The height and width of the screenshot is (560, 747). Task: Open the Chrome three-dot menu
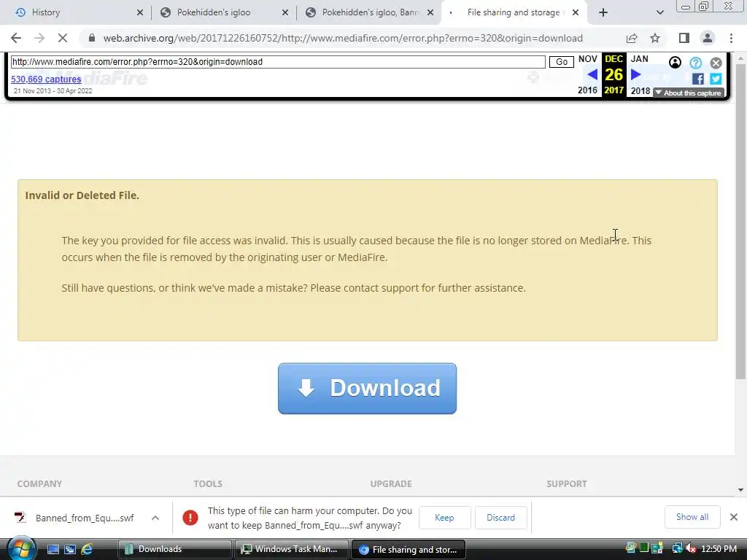point(731,38)
